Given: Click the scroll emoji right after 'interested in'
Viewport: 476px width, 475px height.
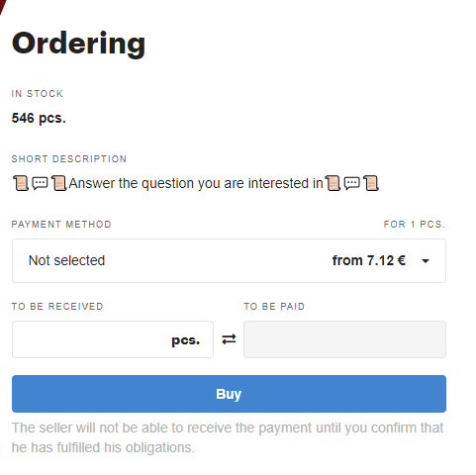Looking at the screenshot, I should 333,183.
